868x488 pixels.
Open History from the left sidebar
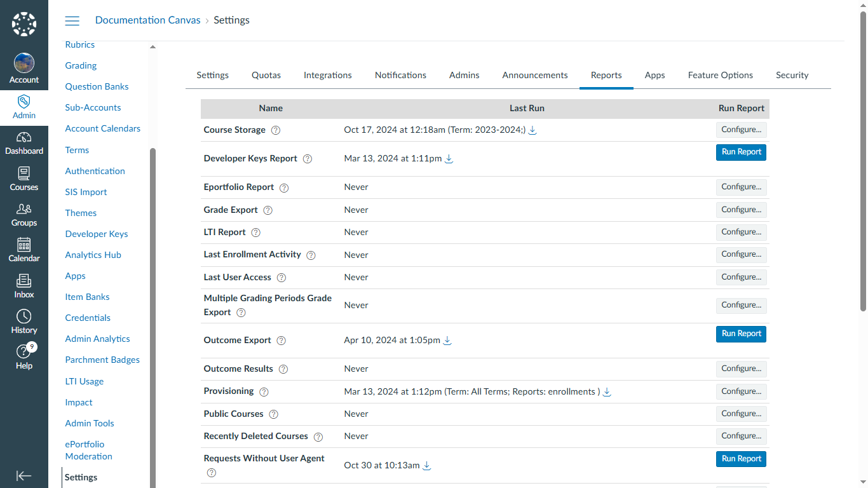24,321
